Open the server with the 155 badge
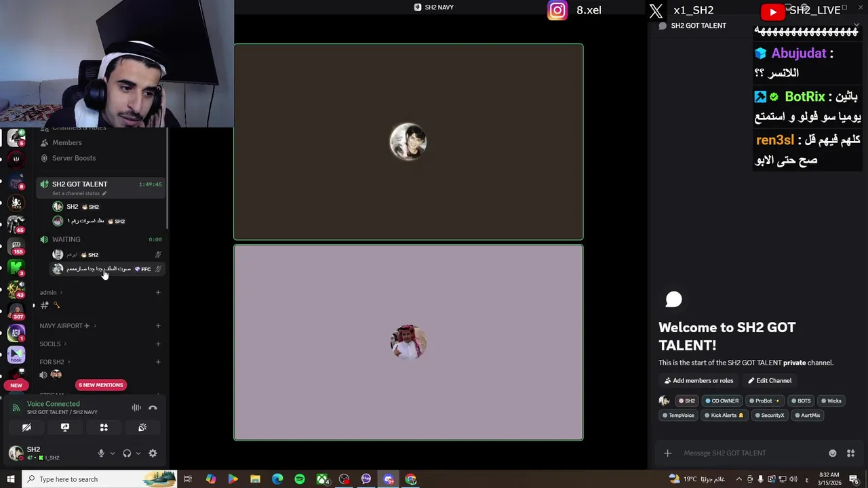 [x=16, y=246]
